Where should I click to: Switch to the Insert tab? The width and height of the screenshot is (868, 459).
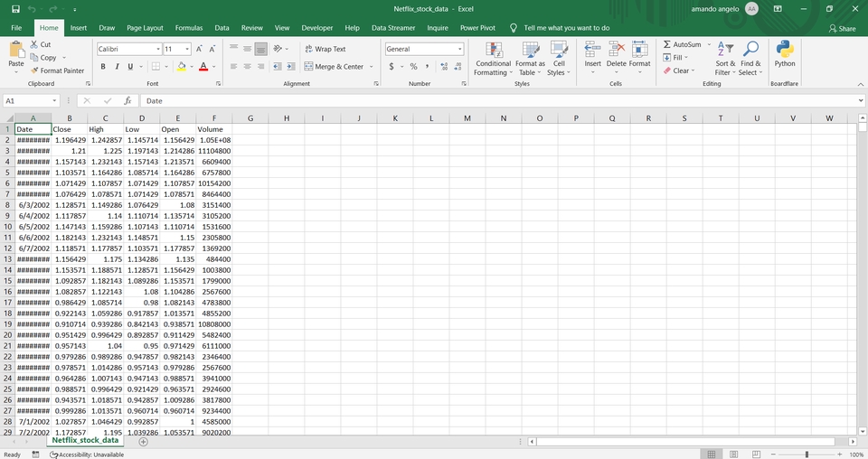coord(79,28)
